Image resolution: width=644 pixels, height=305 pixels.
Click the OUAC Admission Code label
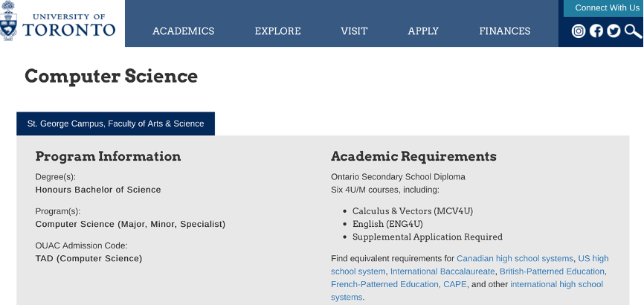[x=81, y=245]
